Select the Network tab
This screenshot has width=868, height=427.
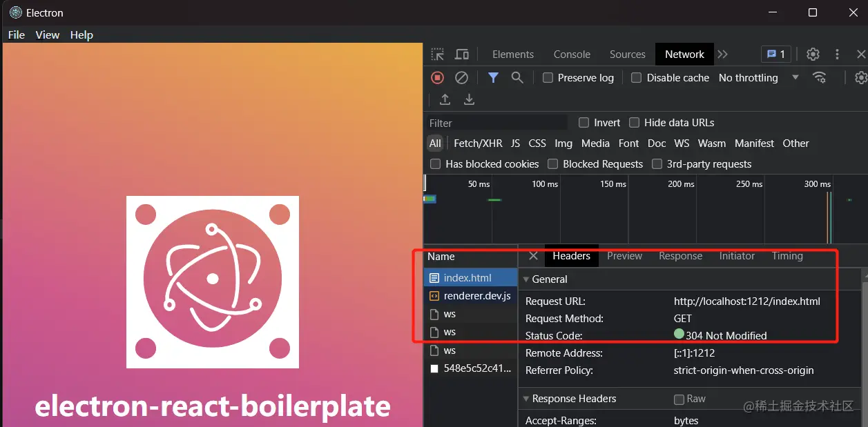tap(684, 54)
